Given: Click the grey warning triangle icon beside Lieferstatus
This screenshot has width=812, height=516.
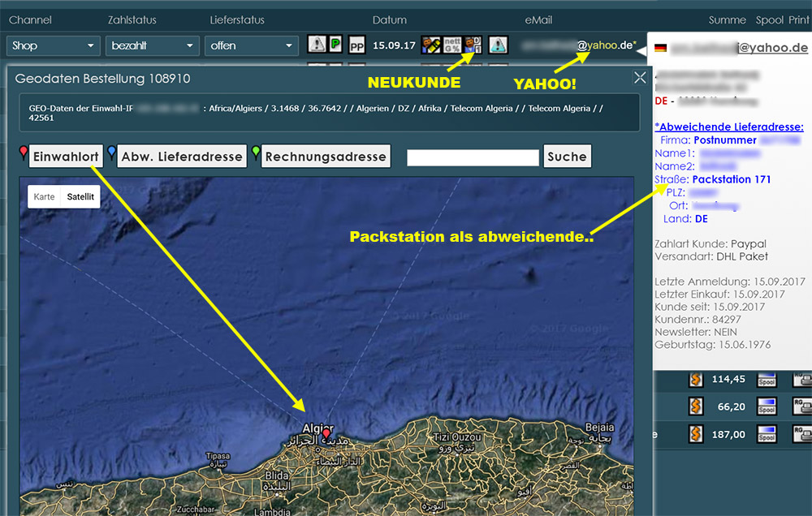Looking at the screenshot, I should (317, 45).
